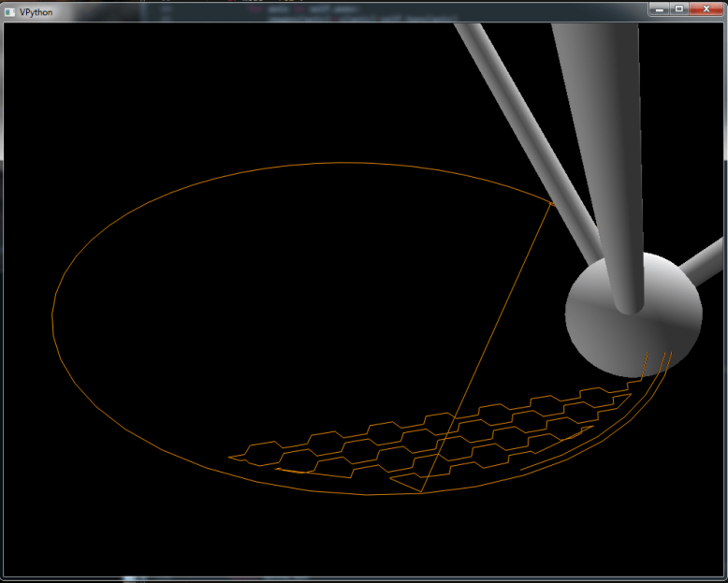Click the VPython title text
Screen dimensions: 728x583
coord(36,12)
